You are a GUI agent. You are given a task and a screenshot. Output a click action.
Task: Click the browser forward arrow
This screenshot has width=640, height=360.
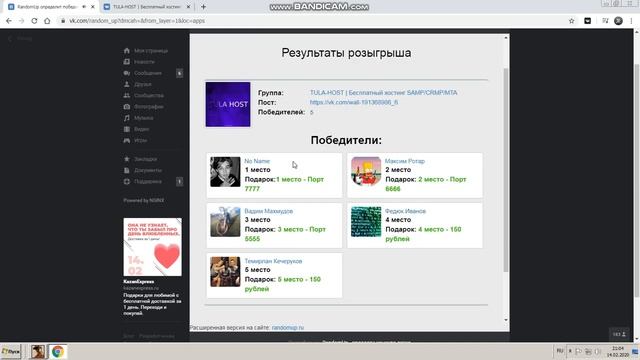tap(22, 21)
